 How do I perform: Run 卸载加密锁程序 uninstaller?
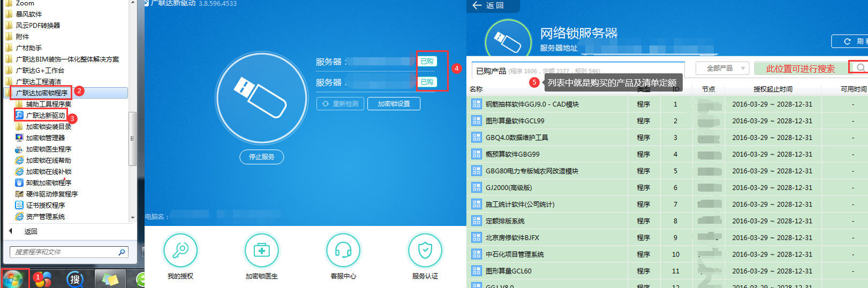coord(48,183)
